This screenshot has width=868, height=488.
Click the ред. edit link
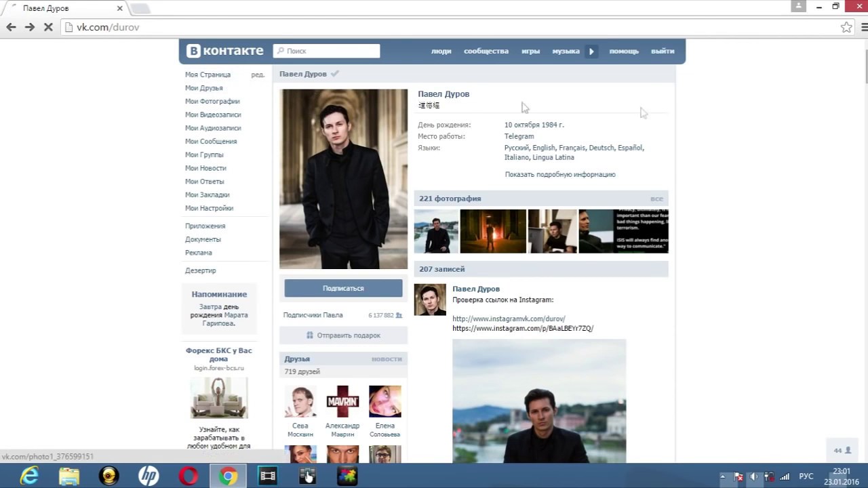(258, 75)
